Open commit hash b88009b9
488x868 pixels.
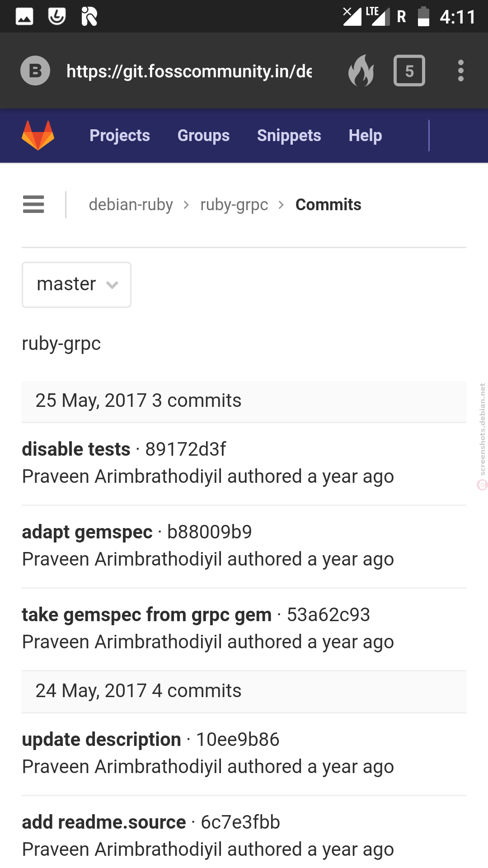coord(209,532)
